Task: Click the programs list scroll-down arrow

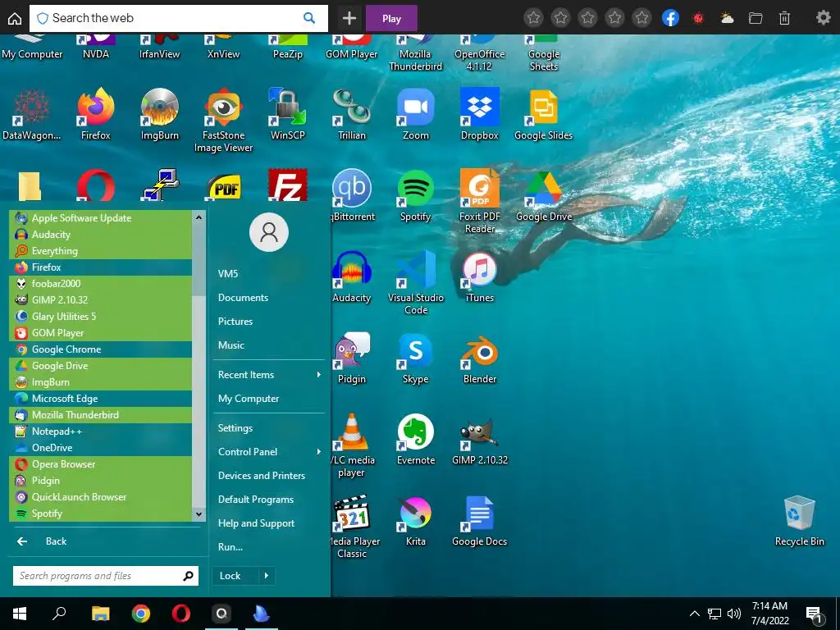Action: tap(199, 514)
